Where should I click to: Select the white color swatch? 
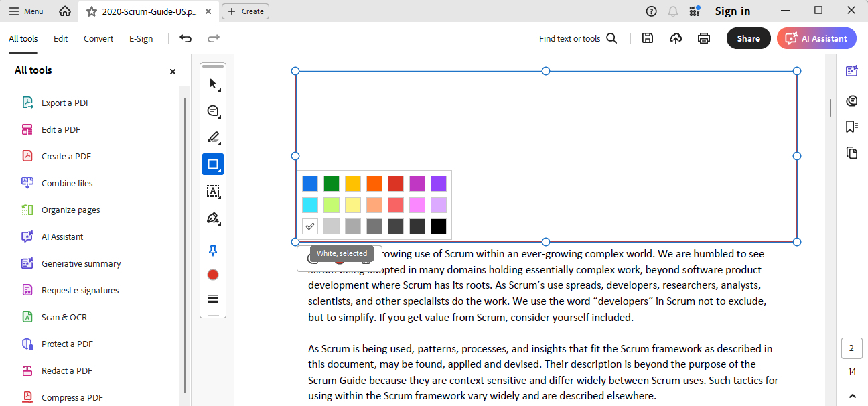click(x=310, y=226)
